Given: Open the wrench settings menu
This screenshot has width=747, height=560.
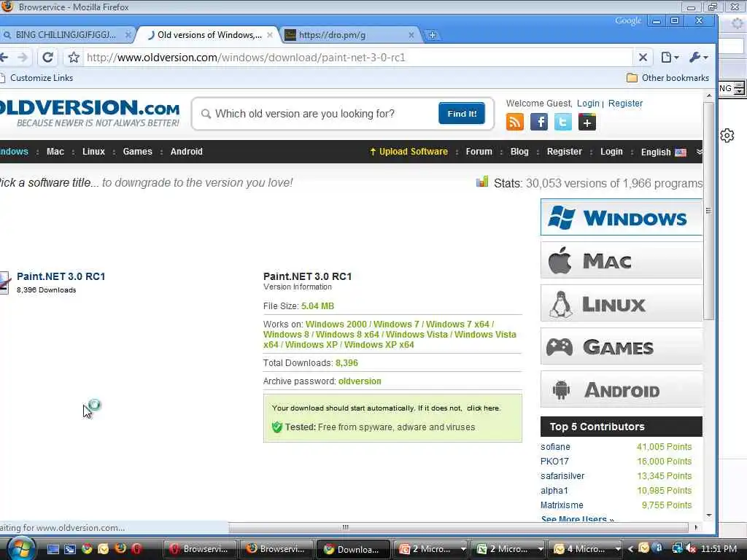Looking at the screenshot, I should point(698,58).
